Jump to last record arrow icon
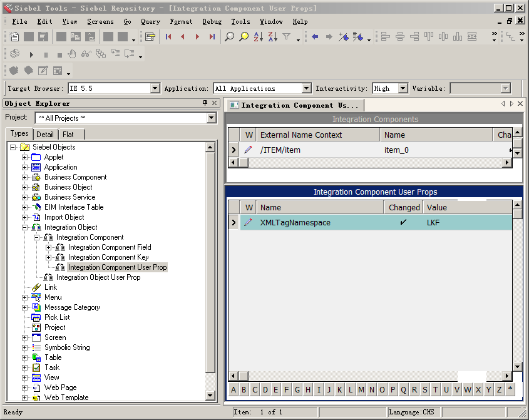 [212, 36]
